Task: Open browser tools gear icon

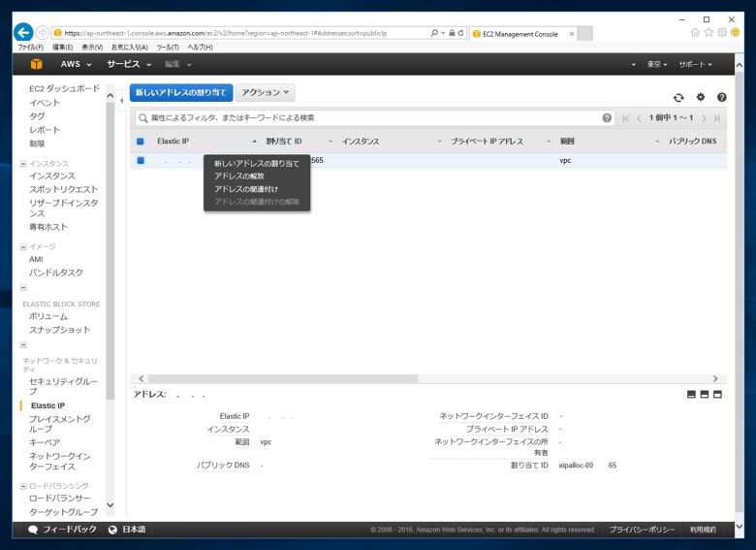Action: click(722, 32)
